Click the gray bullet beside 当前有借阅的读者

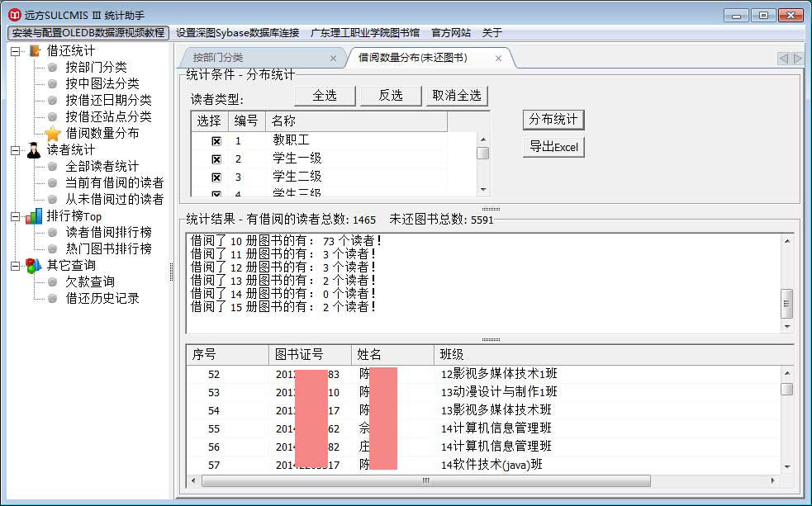(52, 182)
